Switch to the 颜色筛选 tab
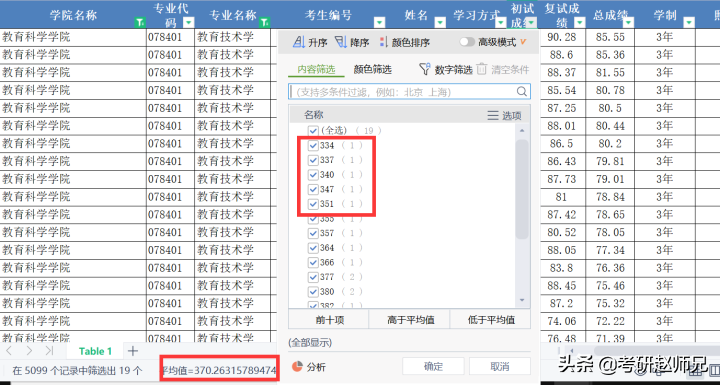 pyautogui.click(x=372, y=70)
